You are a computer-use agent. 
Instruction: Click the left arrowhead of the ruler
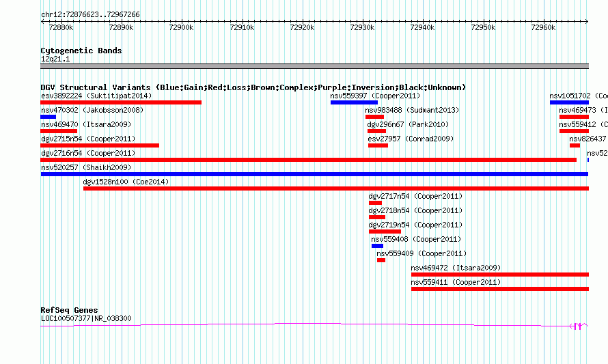42,22
